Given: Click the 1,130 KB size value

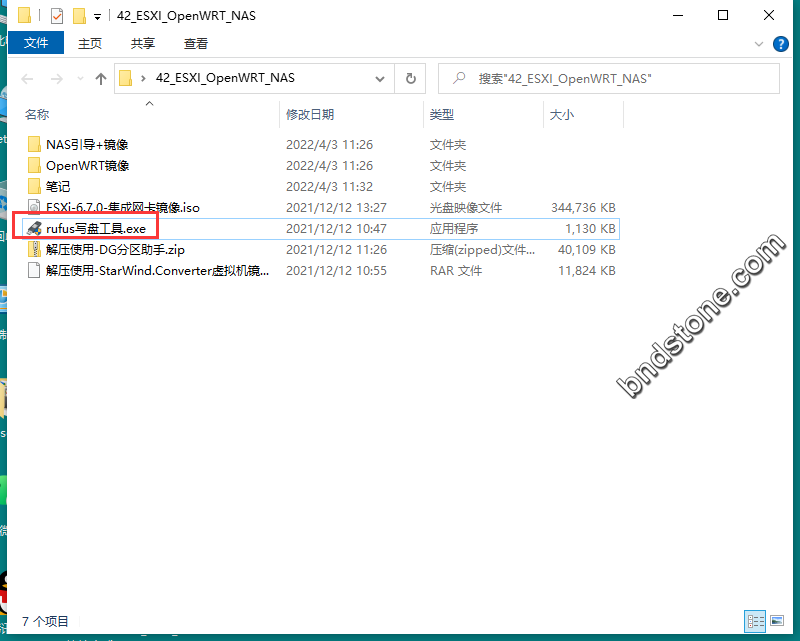Looking at the screenshot, I should coord(590,228).
